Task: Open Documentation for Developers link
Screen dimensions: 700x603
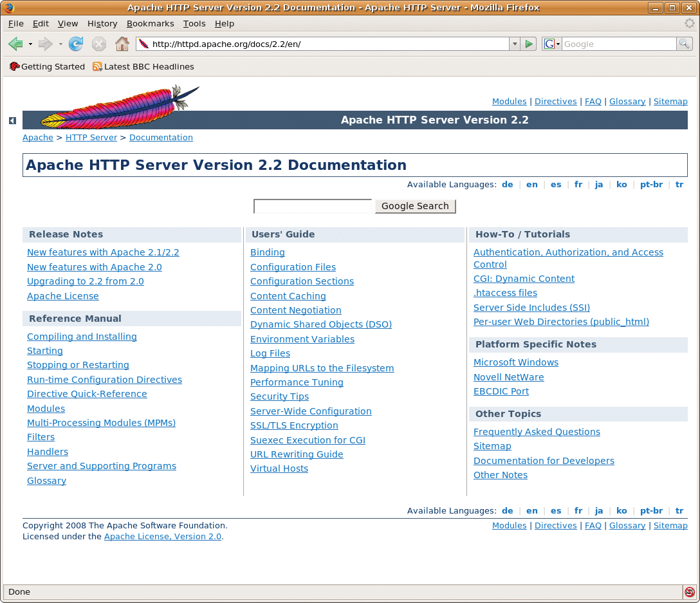Action: pyautogui.click(x=544, y=461)
